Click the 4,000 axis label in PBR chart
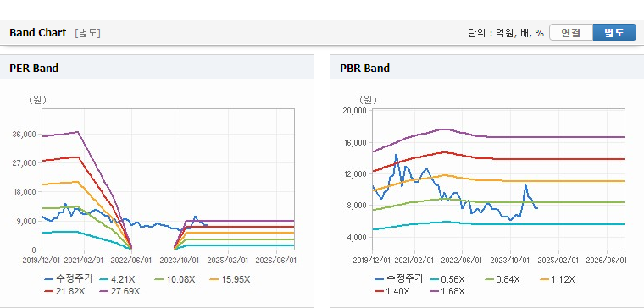Viewport: 644px width, 308px height. pyautogui.click(x=358, y=238)
